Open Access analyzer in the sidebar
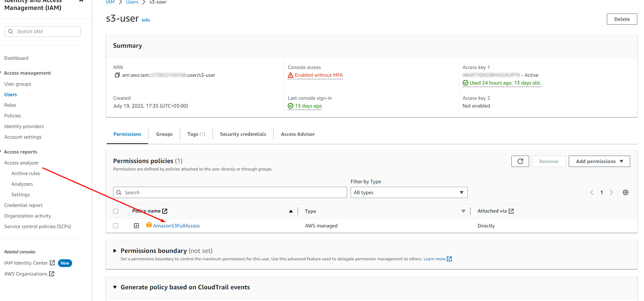 click(22, 163)
